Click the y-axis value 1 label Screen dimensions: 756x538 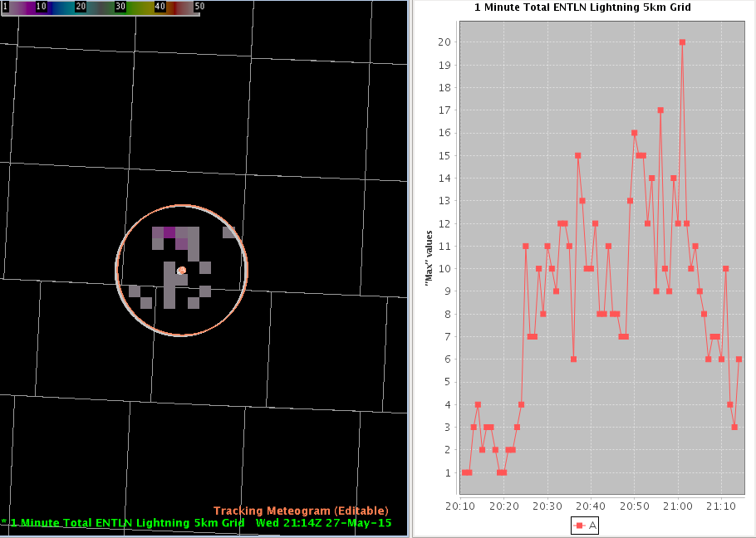pyautogui.click(x=448, y=472)
